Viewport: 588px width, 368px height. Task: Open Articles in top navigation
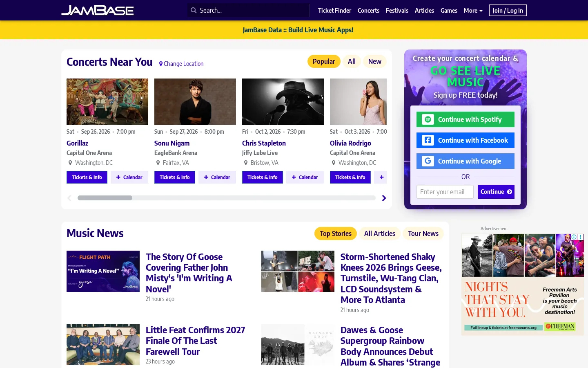pos(424,11)
